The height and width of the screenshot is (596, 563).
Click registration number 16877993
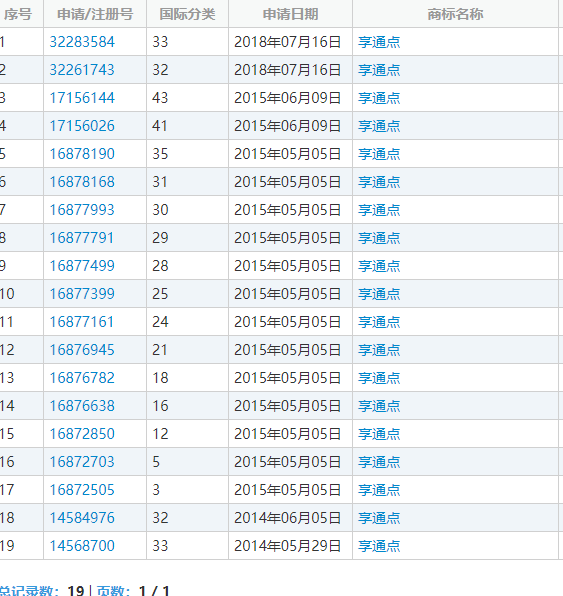pos(82,210)
